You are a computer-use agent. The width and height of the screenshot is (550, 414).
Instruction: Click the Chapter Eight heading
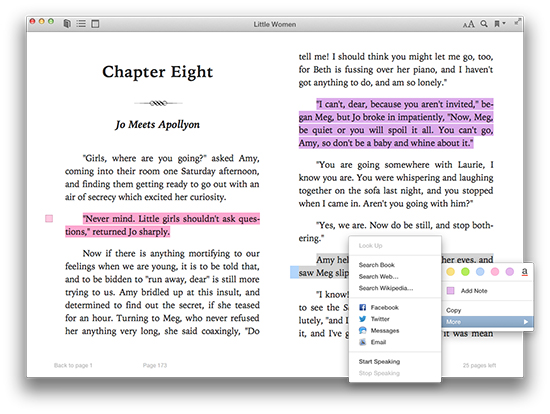[x=157, y=72]
